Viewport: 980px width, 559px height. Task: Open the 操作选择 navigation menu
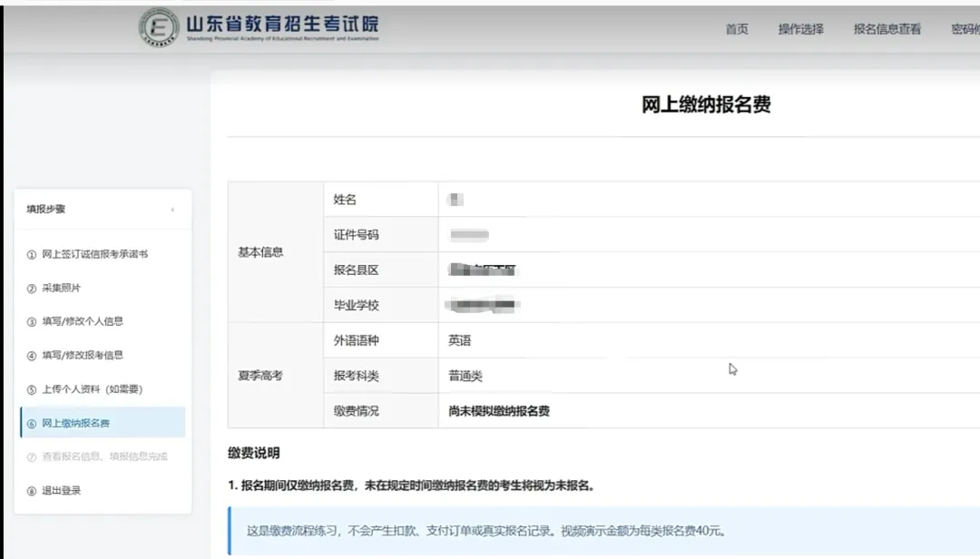pos(800,29)
